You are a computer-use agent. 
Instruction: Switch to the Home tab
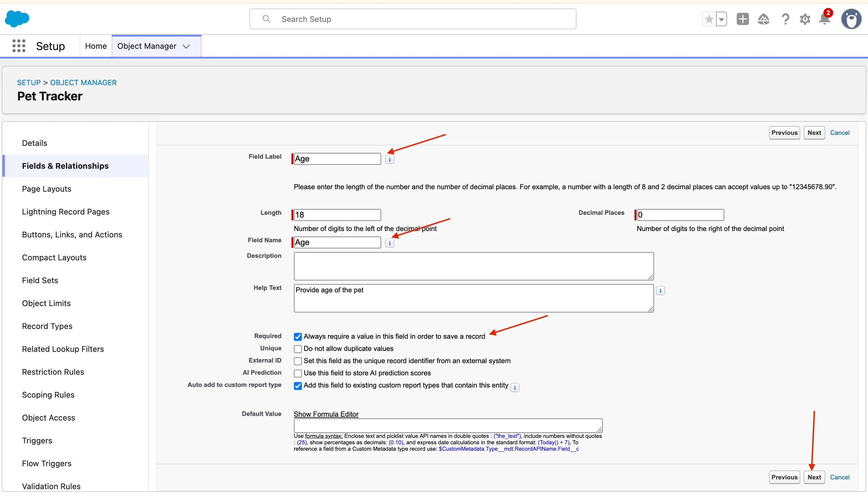tap(96, 46)
